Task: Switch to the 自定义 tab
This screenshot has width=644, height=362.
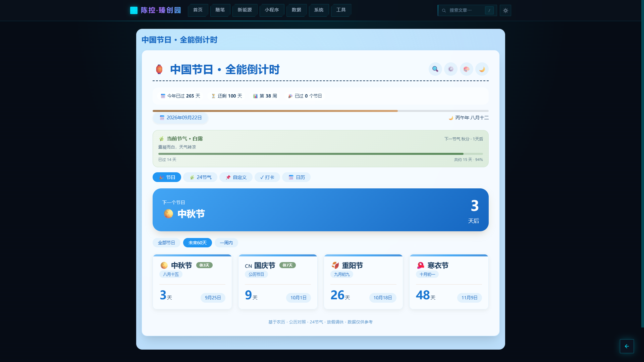Action: [x=236, y=177]
